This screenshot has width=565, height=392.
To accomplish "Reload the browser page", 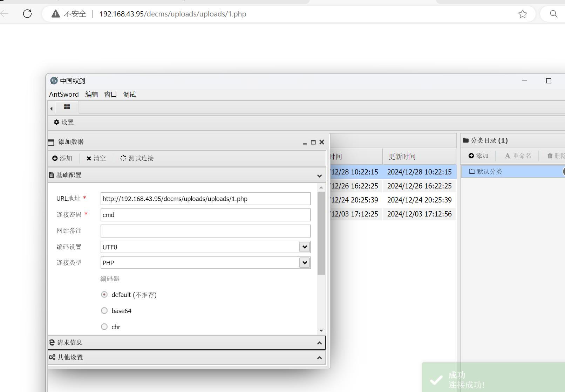I will (27, 14).
